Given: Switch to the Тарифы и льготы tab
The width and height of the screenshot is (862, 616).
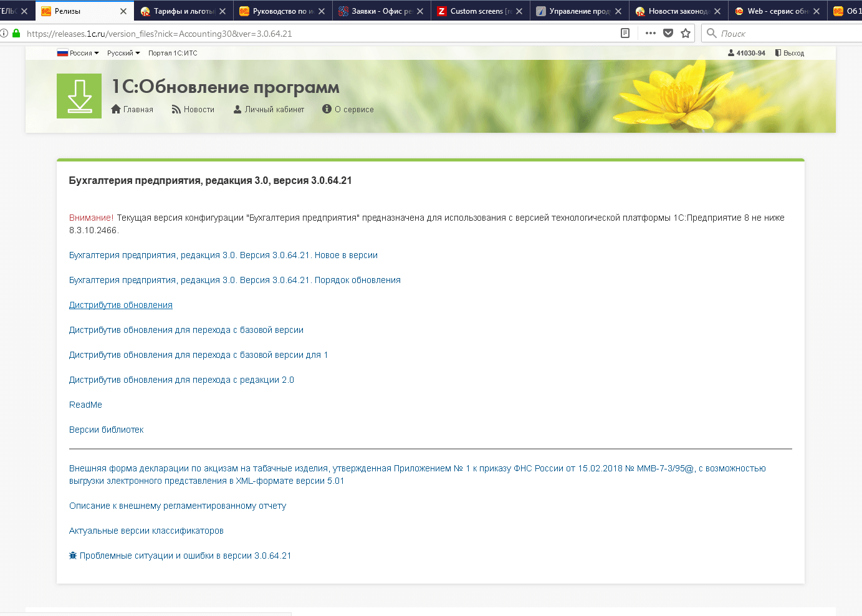Looking at the screenshot, I should coord(184,11).
